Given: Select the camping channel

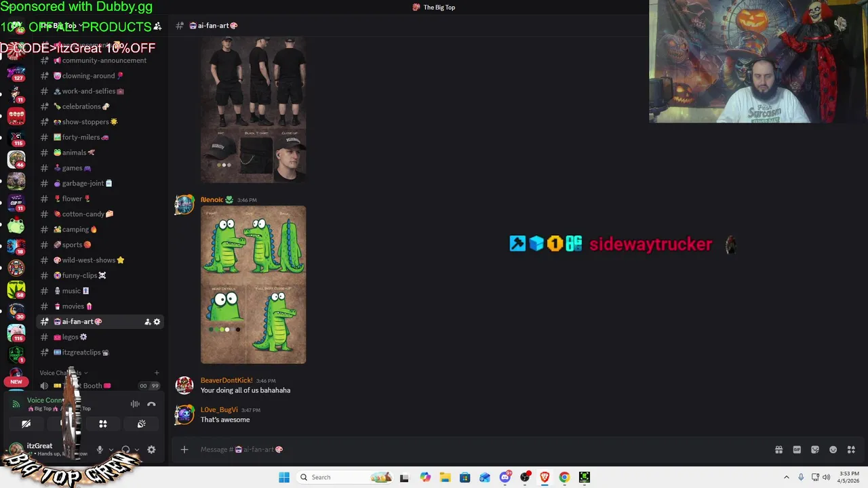Looking at the screenshot, I should pyautogui.click(x=100, y=229).
